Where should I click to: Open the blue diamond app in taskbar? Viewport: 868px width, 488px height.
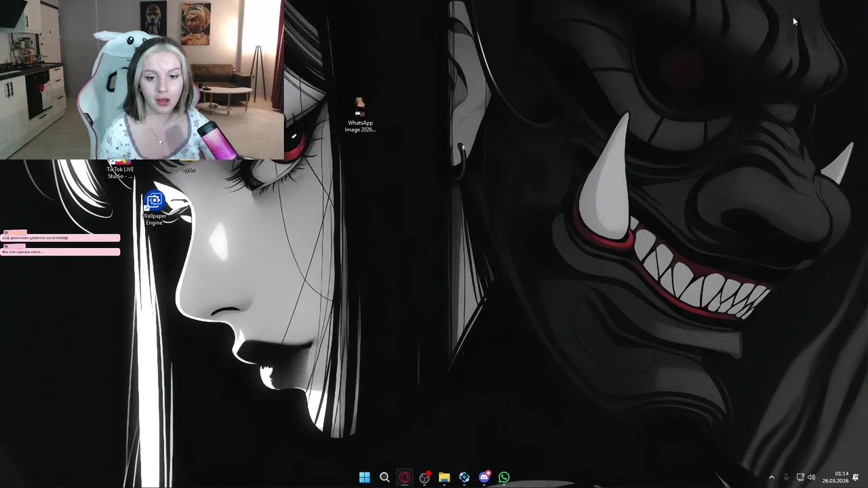click(x=464, y=477)
